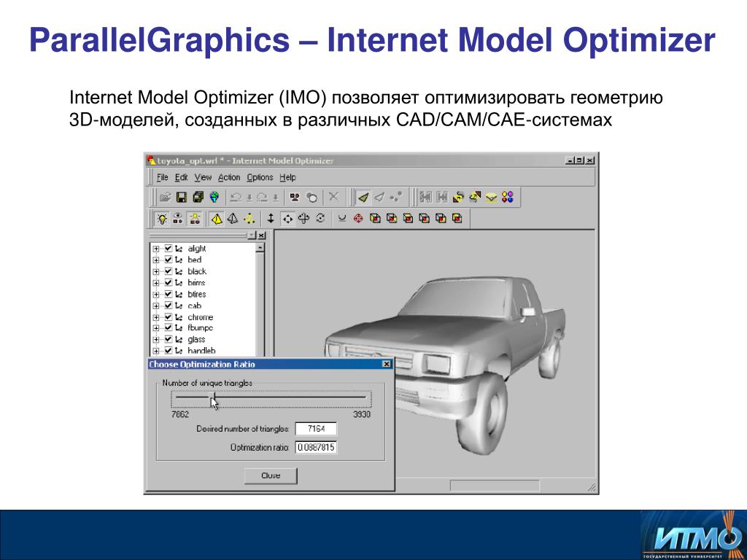Image resolution: width=747 pixels, height=560 pixels.
Task: Toggle the glass node checkbox
Action: pyautogui.click(x=169, y=339)
